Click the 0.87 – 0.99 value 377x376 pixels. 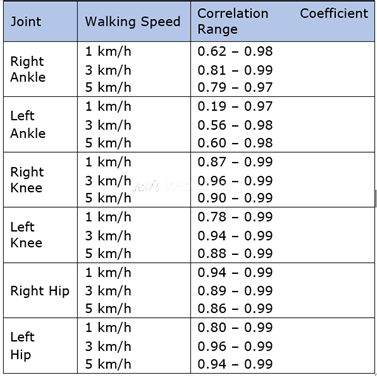(x=235, y=162)
